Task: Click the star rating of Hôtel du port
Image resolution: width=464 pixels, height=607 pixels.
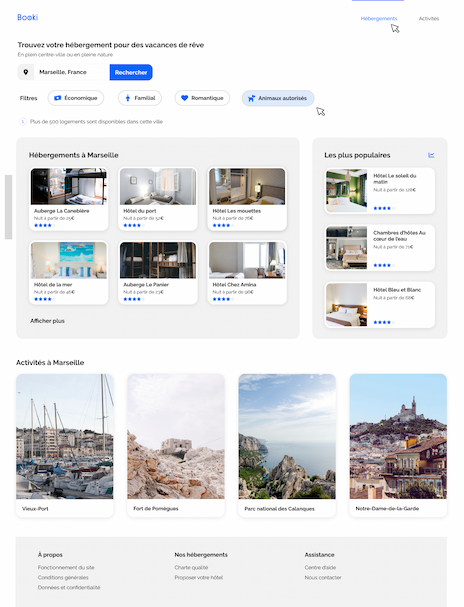Action: point(134,225)
